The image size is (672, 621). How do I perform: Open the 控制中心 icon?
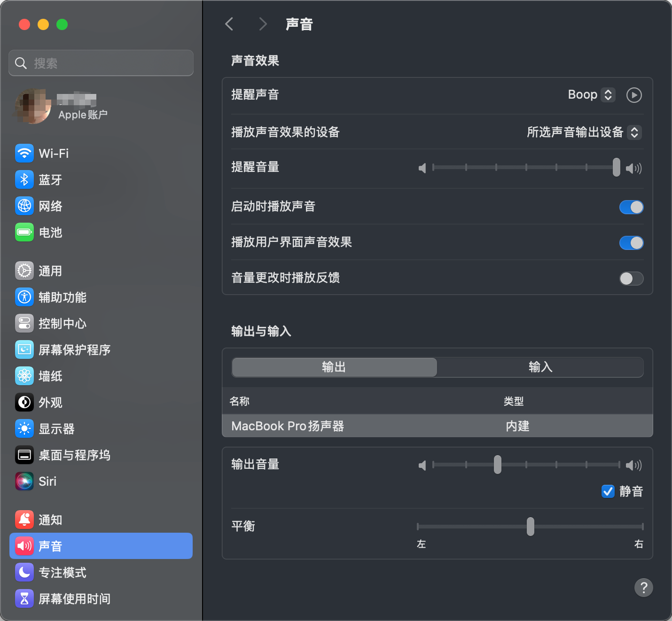coord(24,323)
